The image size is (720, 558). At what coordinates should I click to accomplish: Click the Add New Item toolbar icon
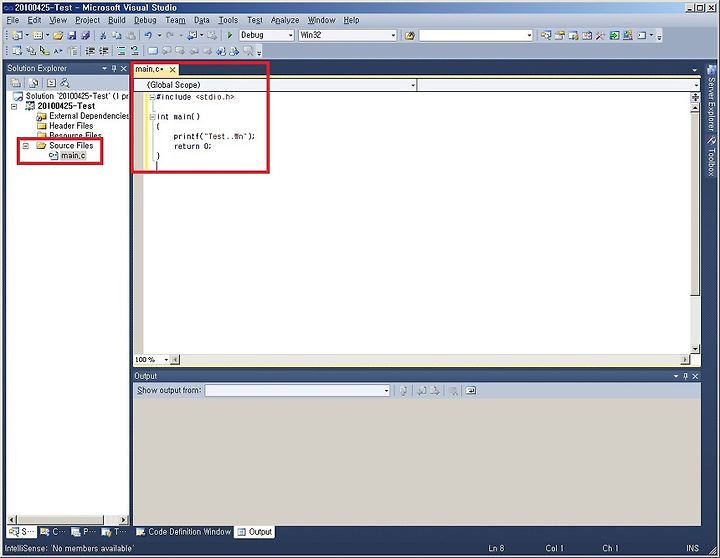38,35
